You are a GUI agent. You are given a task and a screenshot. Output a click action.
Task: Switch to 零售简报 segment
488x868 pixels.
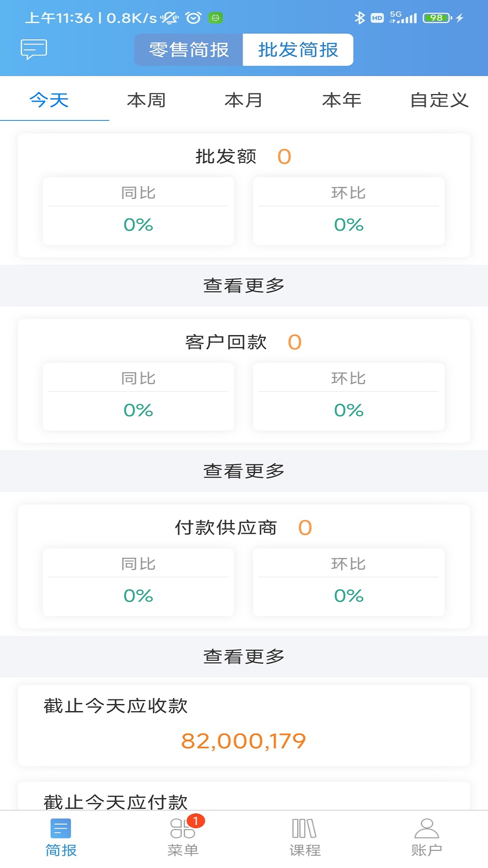[189, 50]
